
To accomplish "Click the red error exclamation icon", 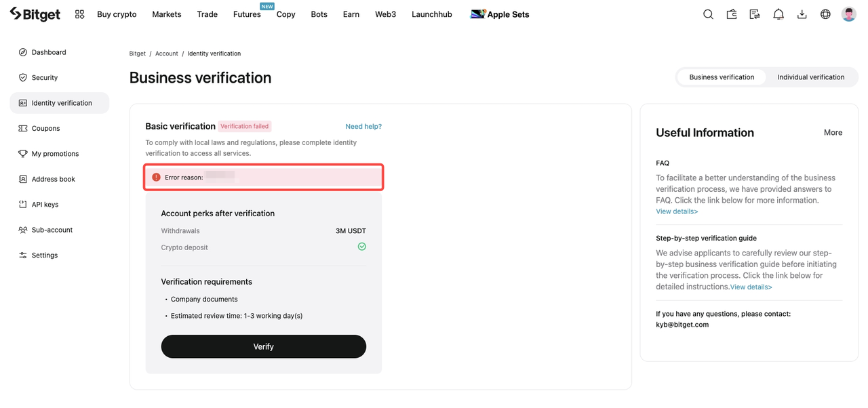I will coord(156,178).
